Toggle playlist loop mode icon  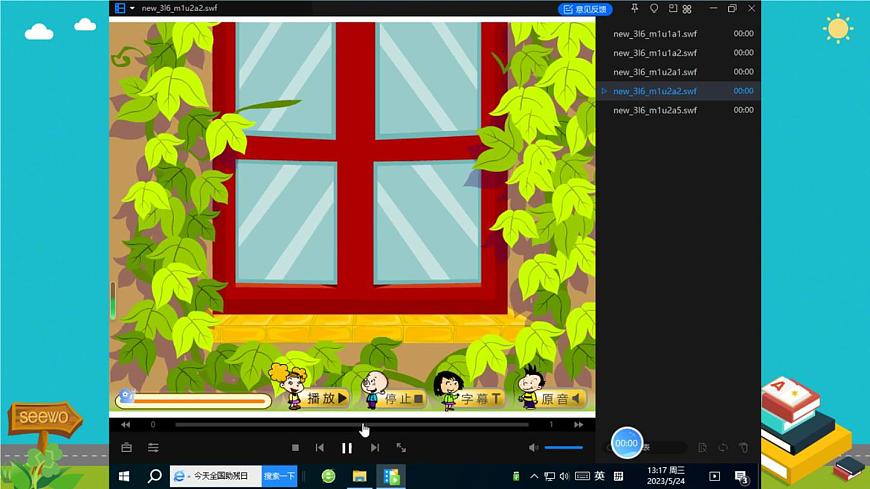(722, 447)
